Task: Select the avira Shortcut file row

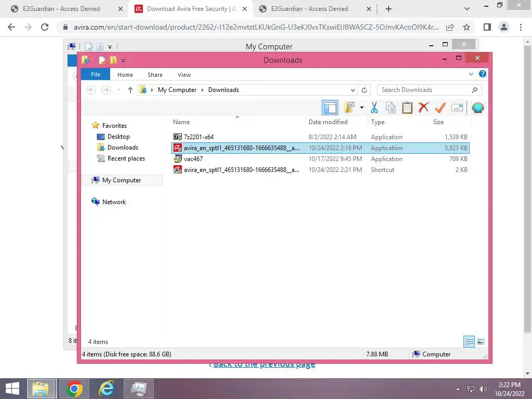Action: coord(321,170)
